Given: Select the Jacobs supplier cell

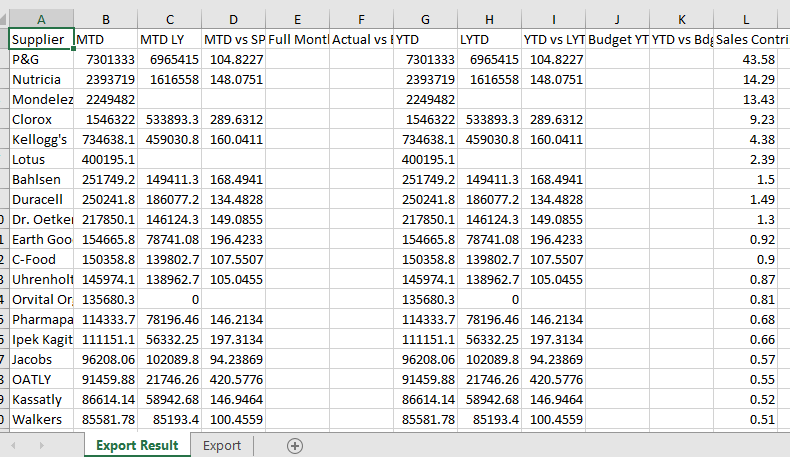Looking at the screenshot, I should pyautogui.click(x=41, y=359).
